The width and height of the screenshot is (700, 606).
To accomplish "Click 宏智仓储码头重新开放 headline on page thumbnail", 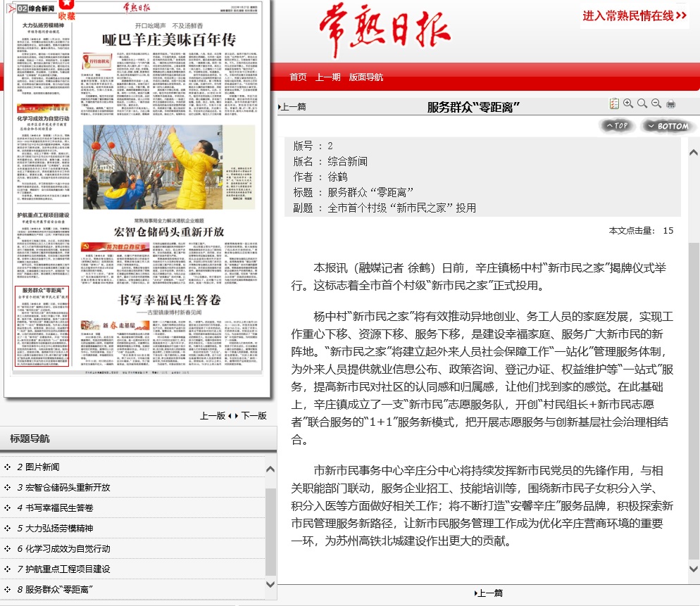I will pyautogui.click(x=169, y=232).
